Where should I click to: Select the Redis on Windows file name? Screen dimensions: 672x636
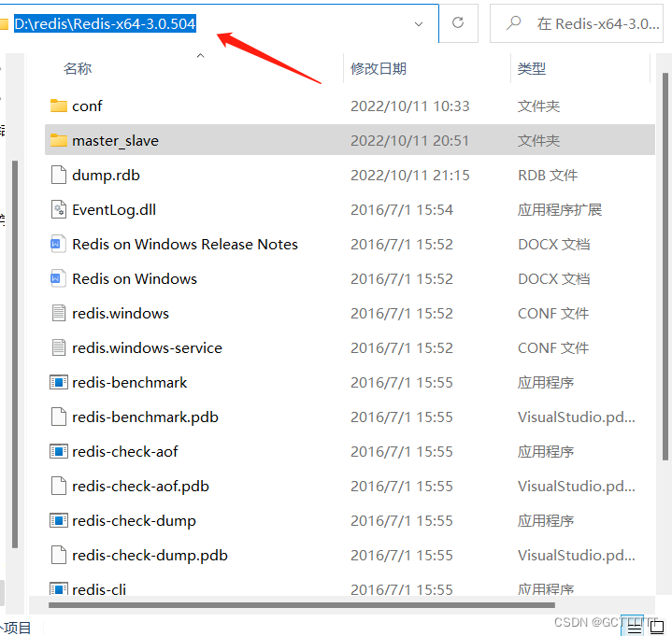pyautogui.click(x=135, y=279)
